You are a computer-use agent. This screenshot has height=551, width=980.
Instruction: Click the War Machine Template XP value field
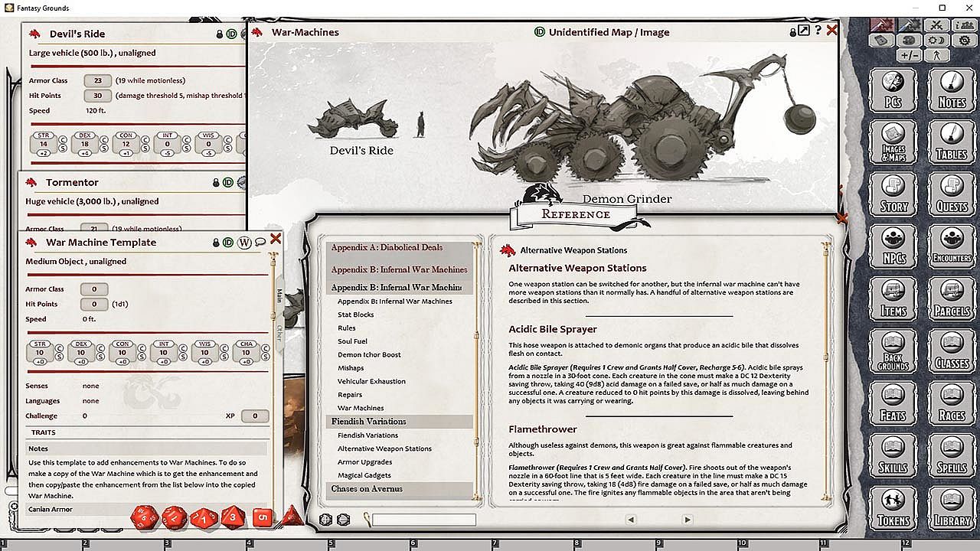point(255,416)
